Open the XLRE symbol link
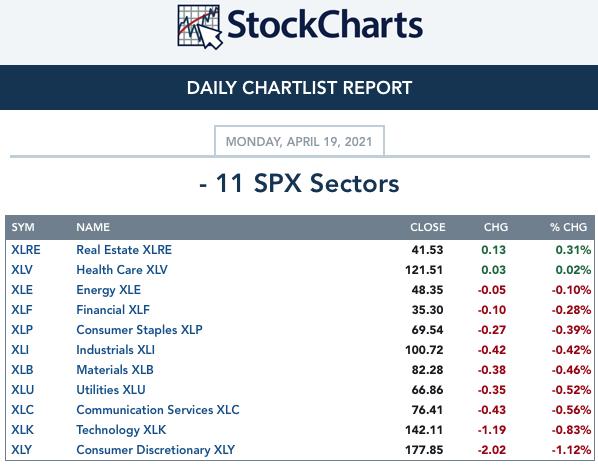598x465 pixels. (26, 250)
